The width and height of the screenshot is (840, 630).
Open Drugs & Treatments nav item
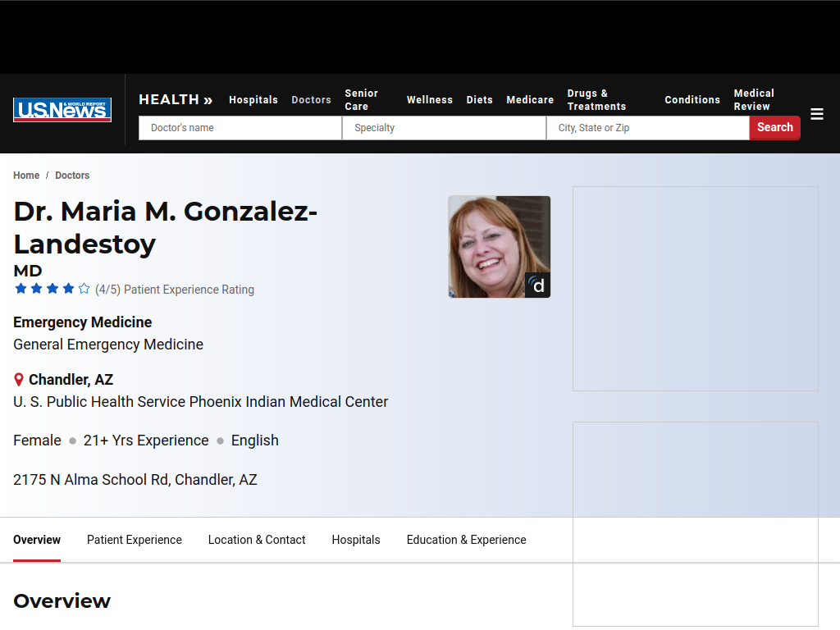(597, 99)
